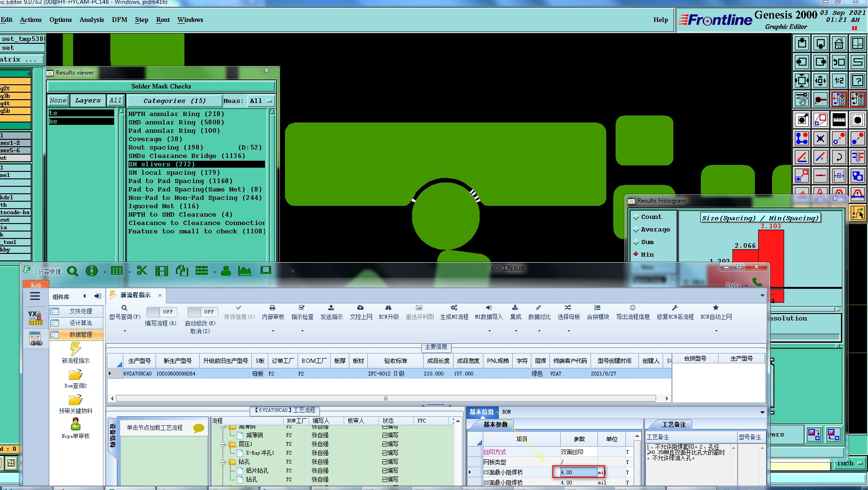This screenshot has width=868, height=490.
Task: Click the pan right arrow icon
Action: pos(820,62)
